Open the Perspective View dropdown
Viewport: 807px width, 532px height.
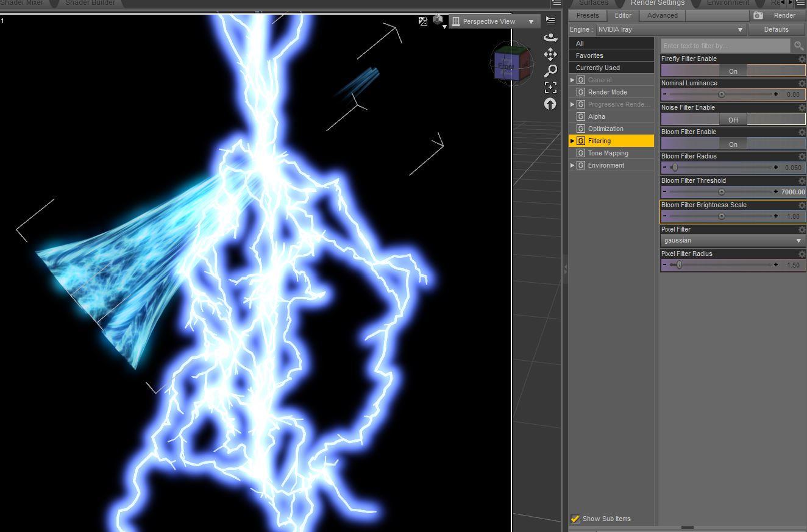point(494,21)
